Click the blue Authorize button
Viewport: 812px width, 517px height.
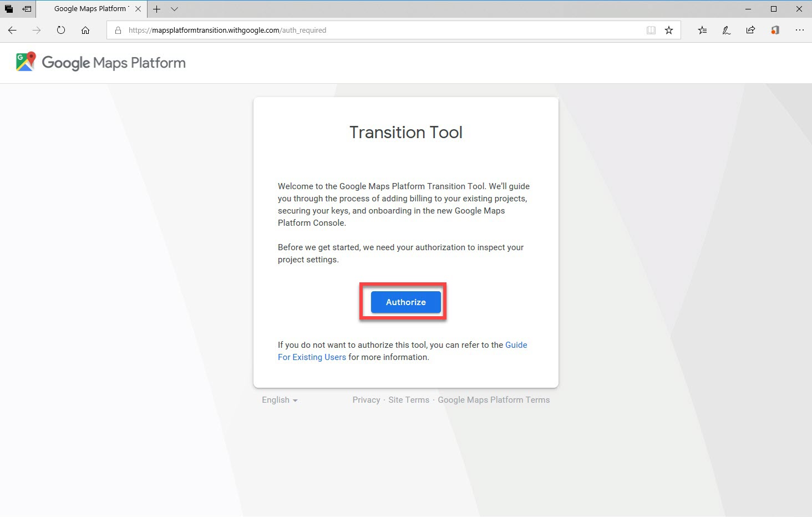405,302
